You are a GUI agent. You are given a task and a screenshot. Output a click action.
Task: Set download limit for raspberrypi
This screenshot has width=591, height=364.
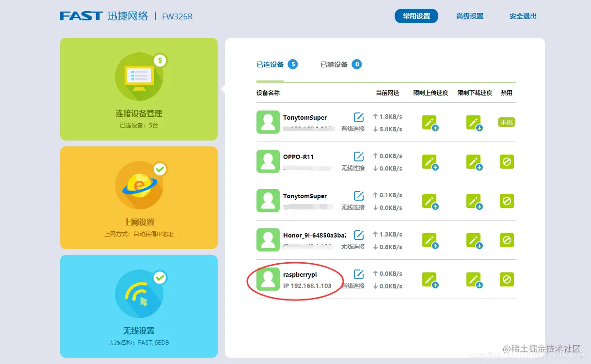474,280
